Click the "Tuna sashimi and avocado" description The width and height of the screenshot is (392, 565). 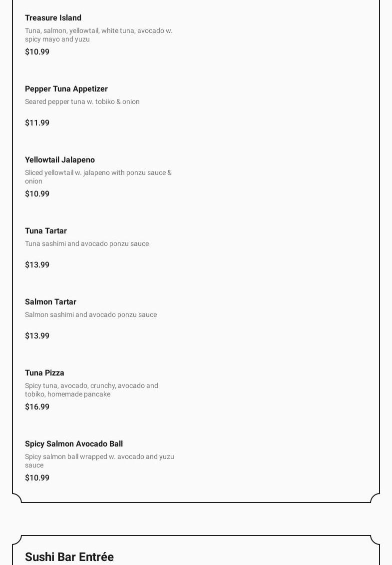click(87, 244)
